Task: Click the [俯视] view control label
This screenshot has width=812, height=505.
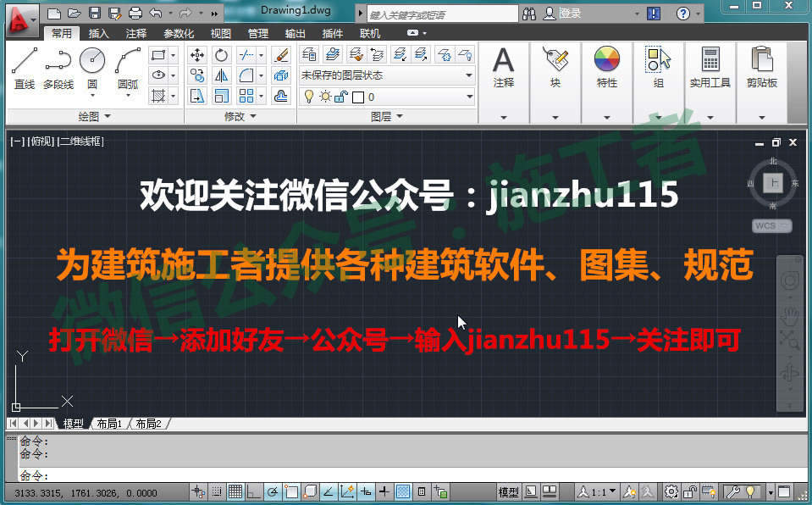Action: (41, 141)
